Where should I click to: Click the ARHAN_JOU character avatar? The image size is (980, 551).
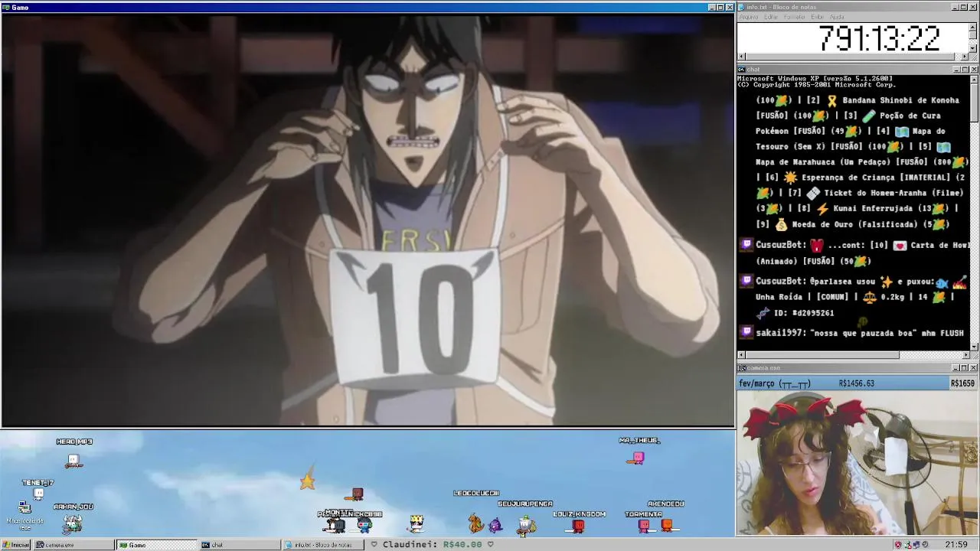pyautogui.click(x=72, y=523)
